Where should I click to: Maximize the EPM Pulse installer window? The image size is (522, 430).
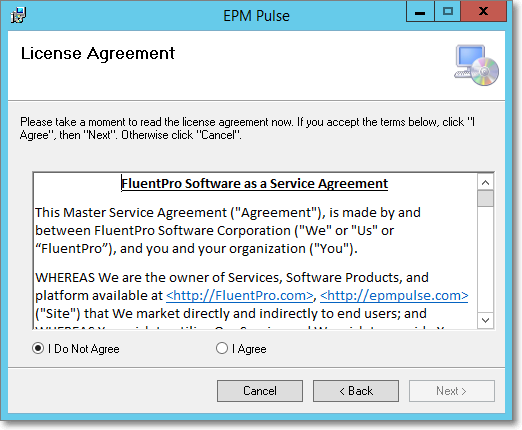tap(448, 12)
